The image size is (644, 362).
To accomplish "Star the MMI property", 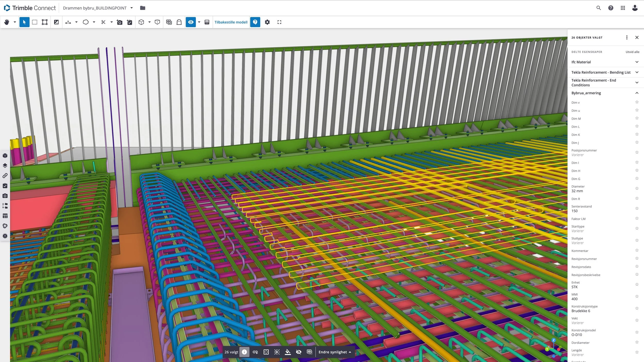I will coord(637,296).
